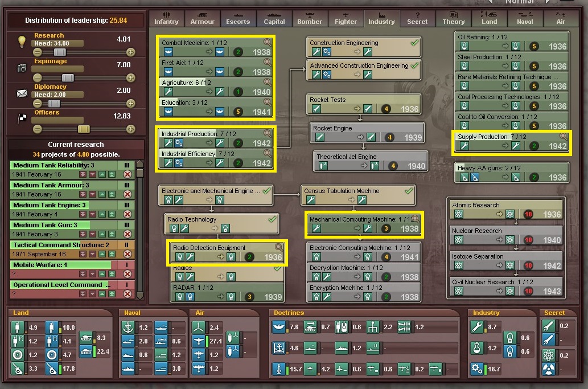
Task: Click the Diplomacy envelope icon
Action: click(22, 93)
